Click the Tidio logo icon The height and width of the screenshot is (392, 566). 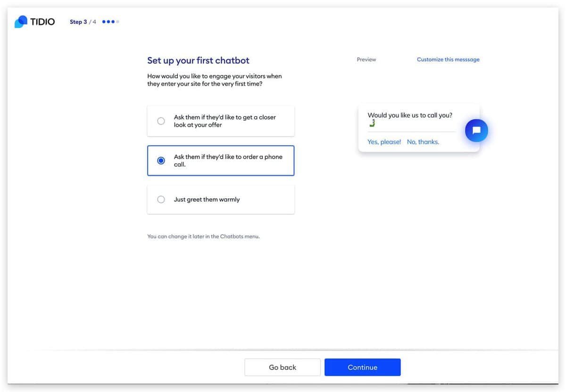click(21, 22)
